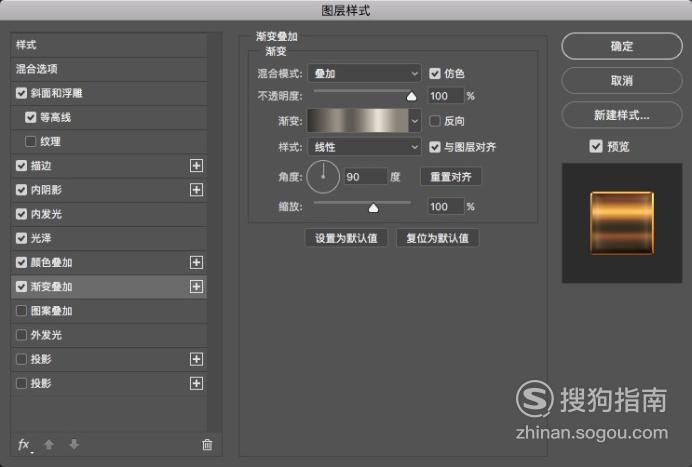Open the 样式 linear style dropdown
This screenshot has height=467, width=692.
point(364,147)
